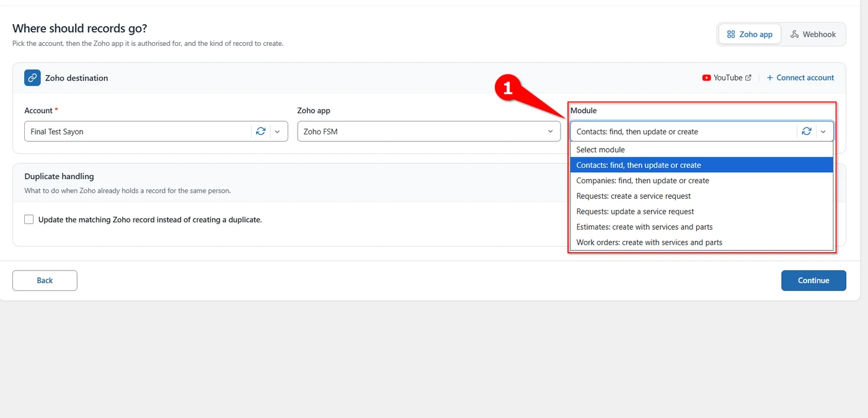This screenshot has width=868, height=418.
Task: Click the Zoho app field label
Action: (x=314, y=111)
